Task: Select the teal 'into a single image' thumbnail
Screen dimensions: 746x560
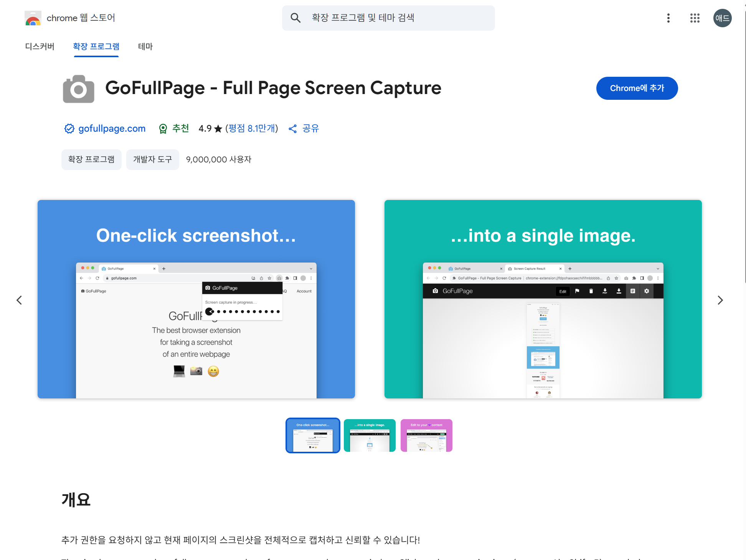Action: tap(369, 435)
